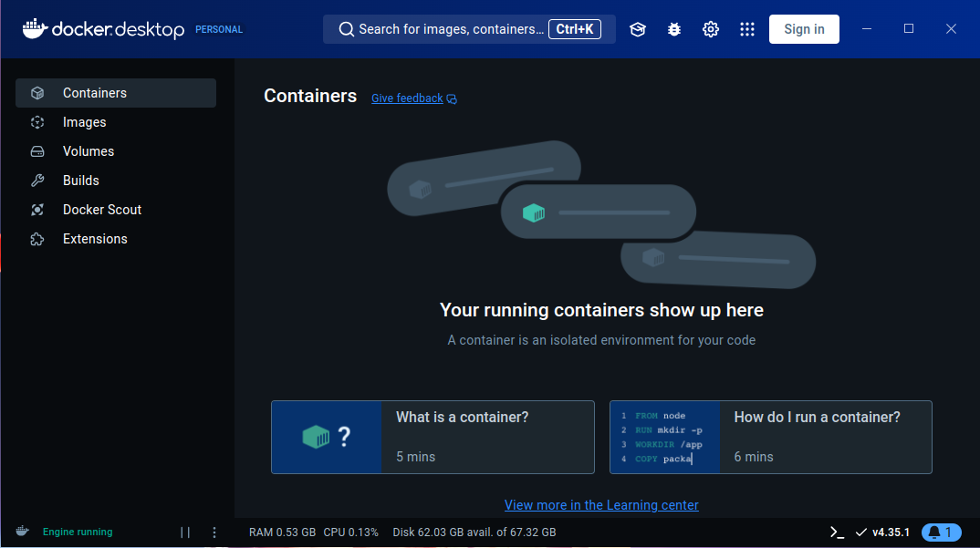Open Docker Desktop settings gear
The height and width of the screenshot is (548, 980).
pos(710,28)
